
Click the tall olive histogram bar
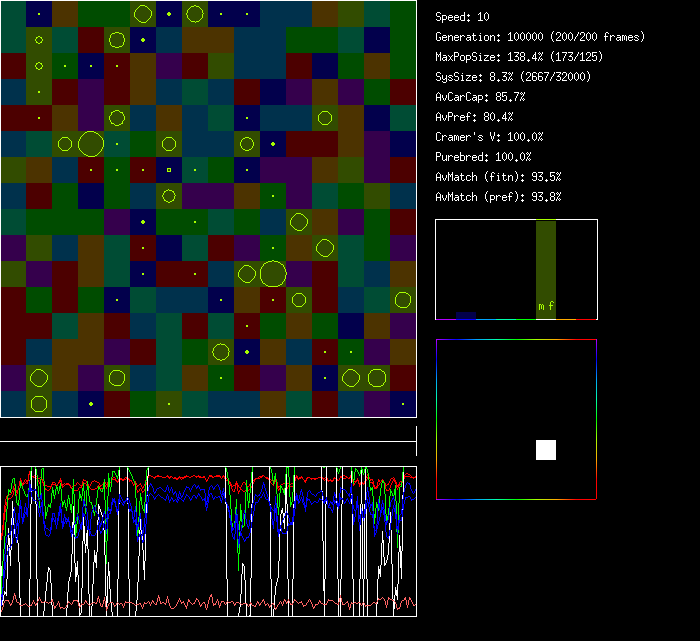pyautogui.click(x=545, y=265)
